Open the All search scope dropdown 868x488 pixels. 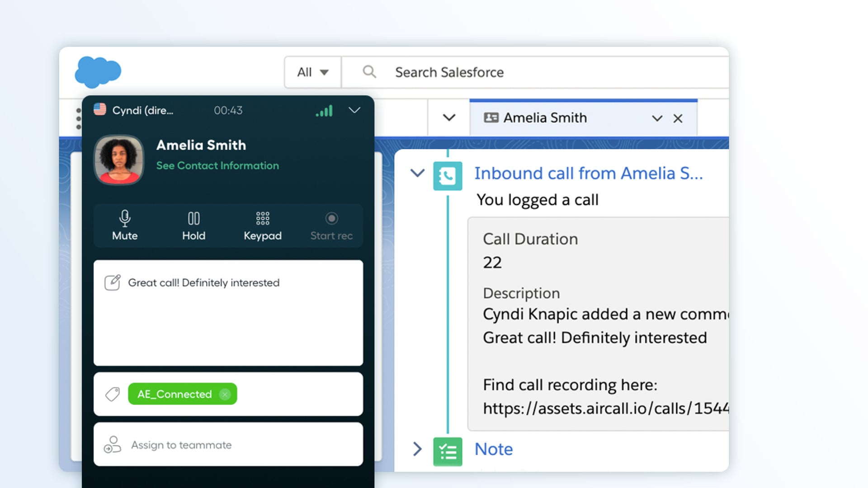[x=312, y=72]
